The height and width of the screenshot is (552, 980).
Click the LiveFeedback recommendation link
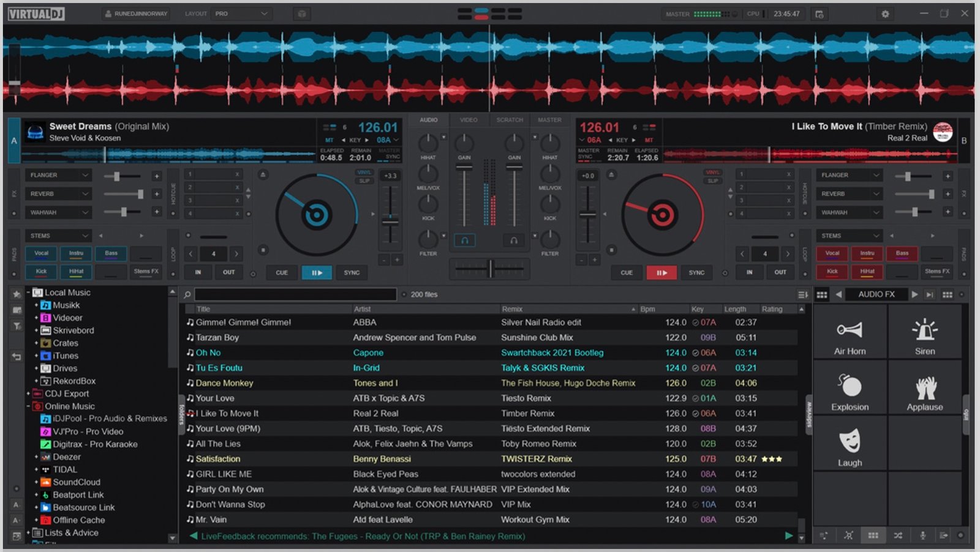pos(363,536)
